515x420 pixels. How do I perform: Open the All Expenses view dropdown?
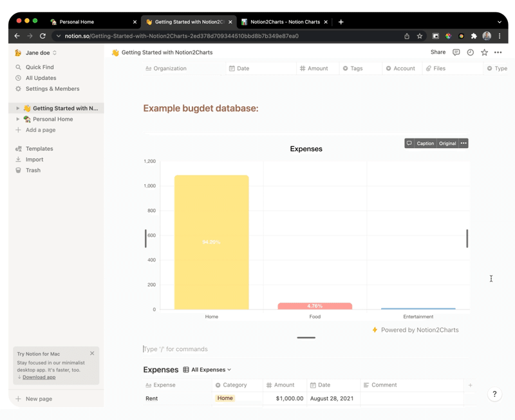click(x=207, y=370)
